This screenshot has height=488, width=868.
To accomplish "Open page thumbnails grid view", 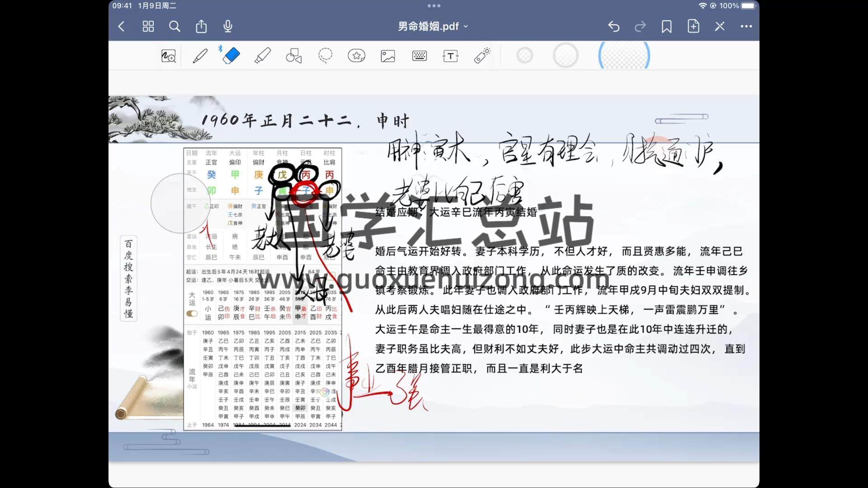I will [148, 27].
